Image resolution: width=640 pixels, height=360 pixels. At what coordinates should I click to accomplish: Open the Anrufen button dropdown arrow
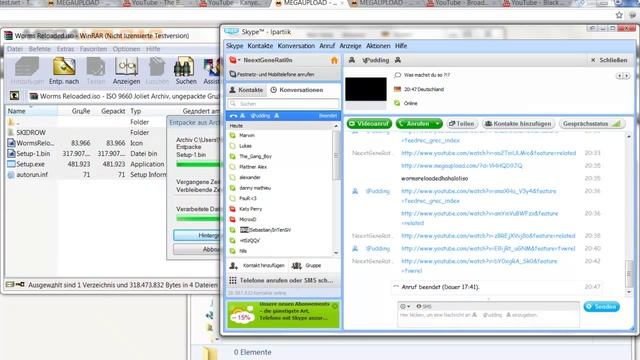click(x=438, y=124)
